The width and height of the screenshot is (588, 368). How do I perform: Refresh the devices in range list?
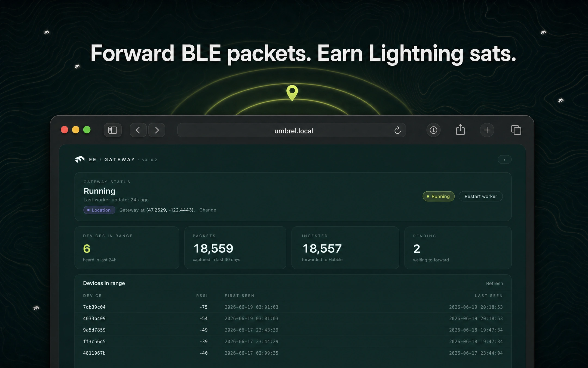[494, 283]
